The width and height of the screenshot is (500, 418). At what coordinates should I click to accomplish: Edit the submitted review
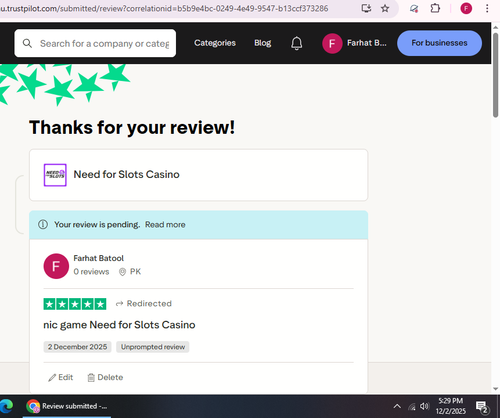(x=61, y=377)
